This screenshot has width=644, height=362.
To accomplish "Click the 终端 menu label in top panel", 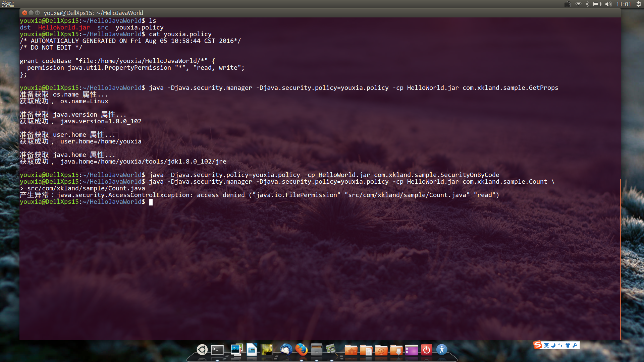I will [x=8, y=4].
